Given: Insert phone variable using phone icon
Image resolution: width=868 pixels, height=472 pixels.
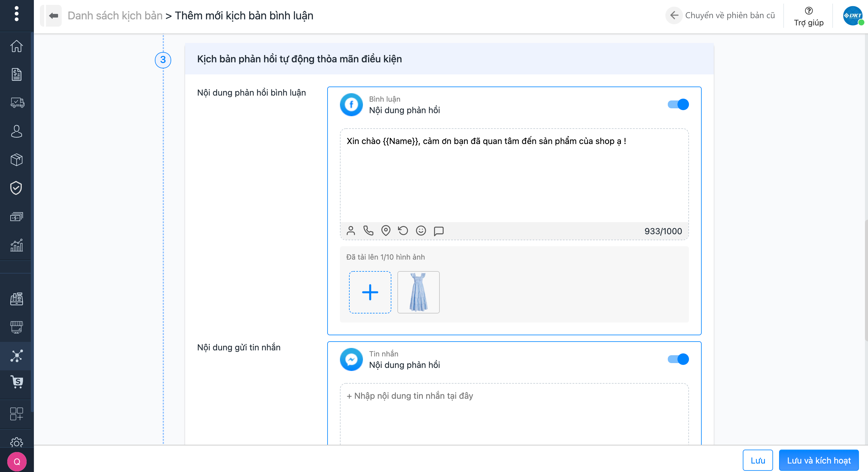Looking at the screenshot, I should pyautogui.click(x=368, y=231).
